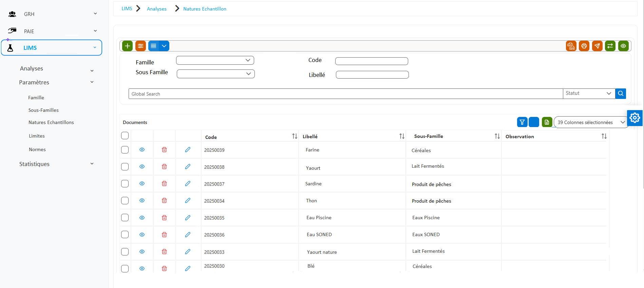Viewport: 644px width, 288px height.
Task: View the Yaourt nature record 20250033
Action: pos(142,252)
